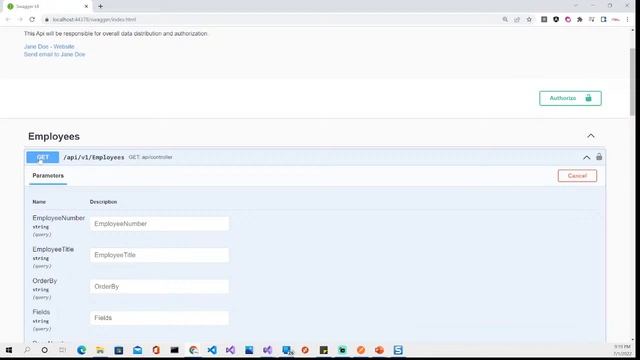Click the taskbar clock and date
This screenshot has width=640, height=360.
(x=622, y=350)
